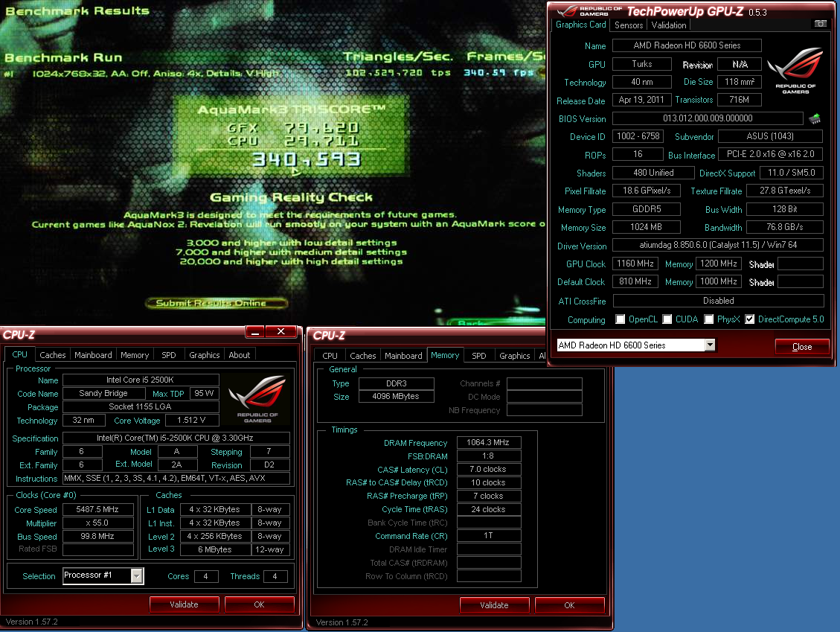The height and width of the screenshot is (632, 840).
Task: Open SPD tab in right CPU-Z window
Action: tap(479, 356)
